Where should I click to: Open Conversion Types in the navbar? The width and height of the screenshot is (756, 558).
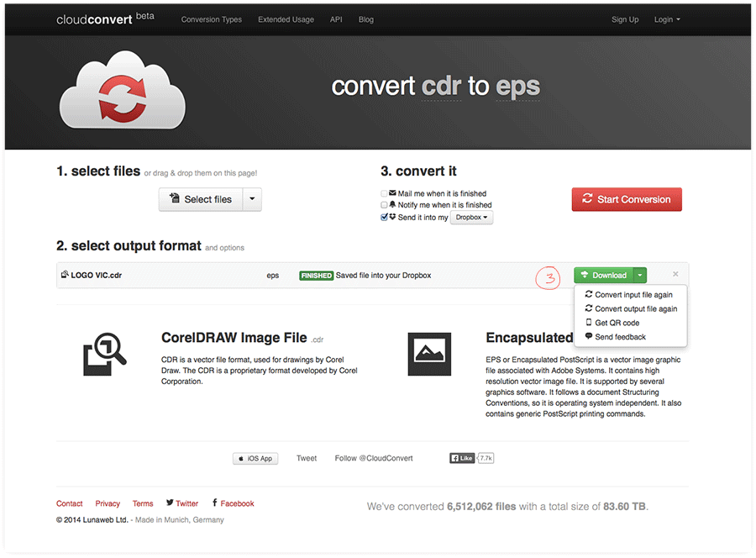click(x=211, y=20)
